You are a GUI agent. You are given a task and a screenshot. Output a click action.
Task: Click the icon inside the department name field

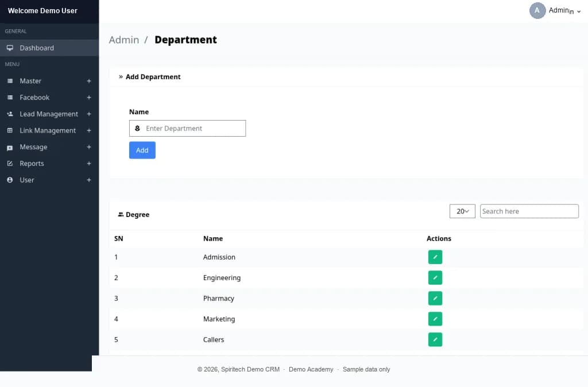pos(137,128)
